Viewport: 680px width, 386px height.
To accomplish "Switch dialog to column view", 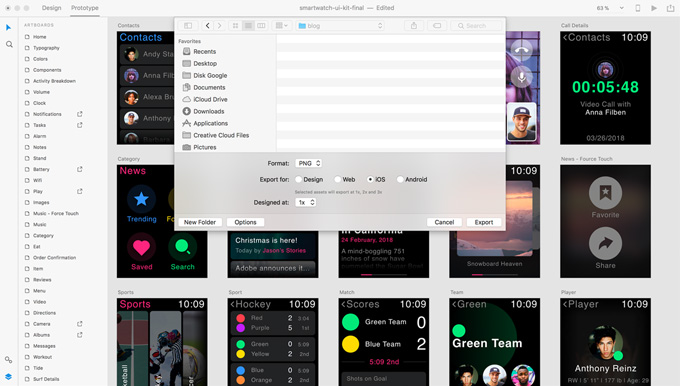I will (261, 26).
